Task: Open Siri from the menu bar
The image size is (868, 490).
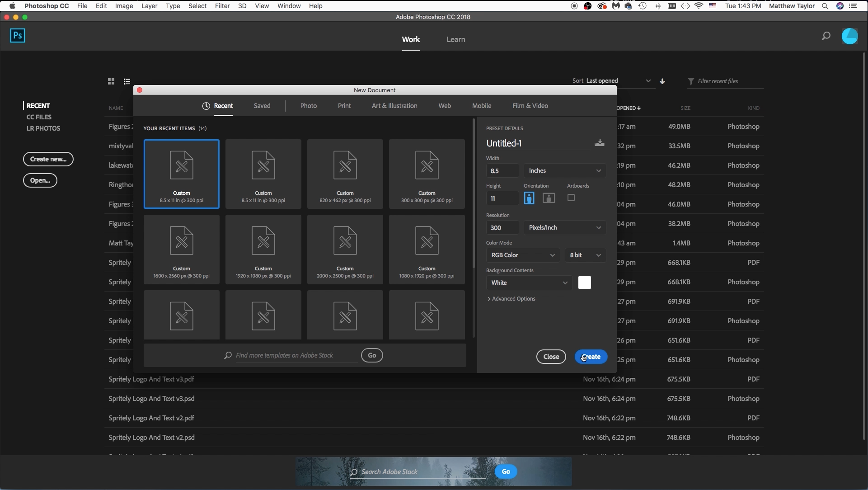Action: [840, 6]
